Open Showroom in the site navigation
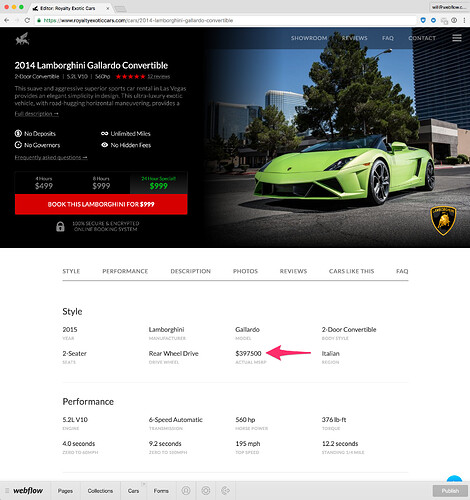 click(309, 38)
